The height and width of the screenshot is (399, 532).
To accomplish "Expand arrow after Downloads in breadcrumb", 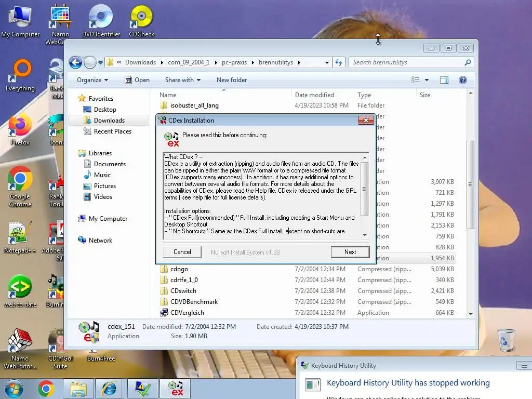I will coord(162,62).
